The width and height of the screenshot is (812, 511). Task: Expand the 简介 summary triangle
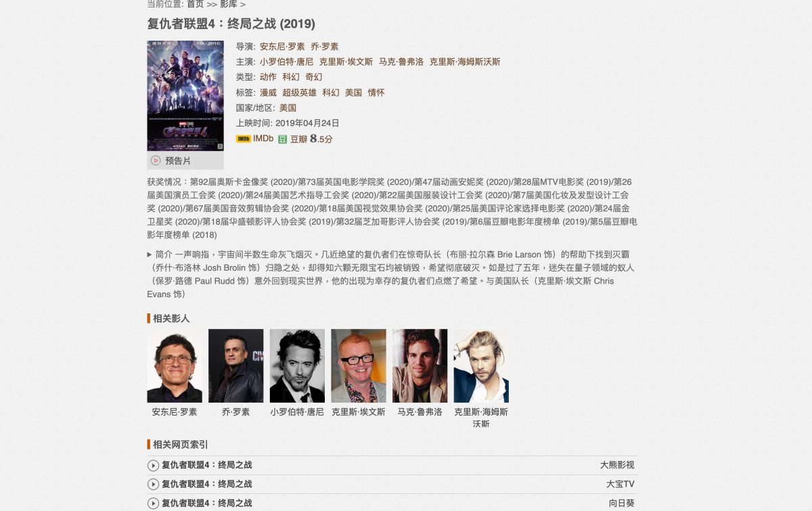(x=150, y=254)
